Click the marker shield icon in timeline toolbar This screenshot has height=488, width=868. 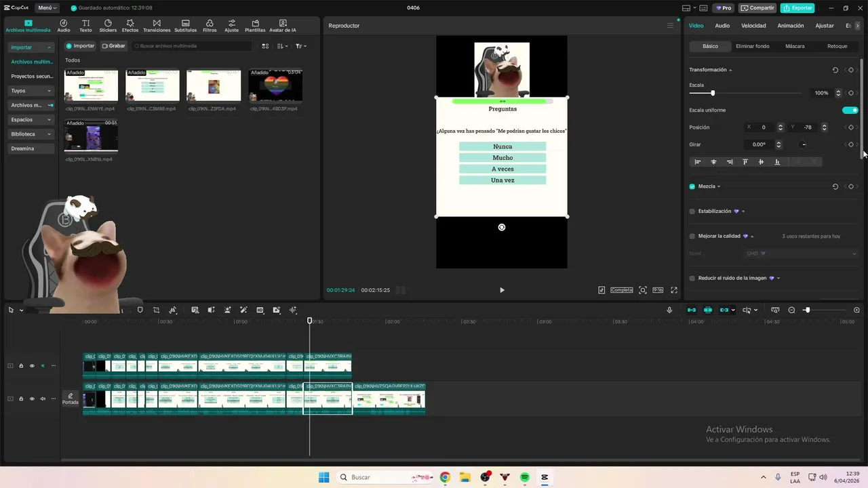click(x=140, y=310)
